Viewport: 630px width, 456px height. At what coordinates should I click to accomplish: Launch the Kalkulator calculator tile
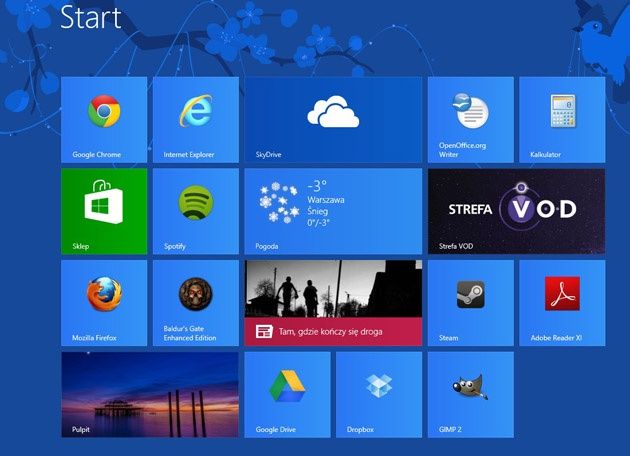pos(562,120)
